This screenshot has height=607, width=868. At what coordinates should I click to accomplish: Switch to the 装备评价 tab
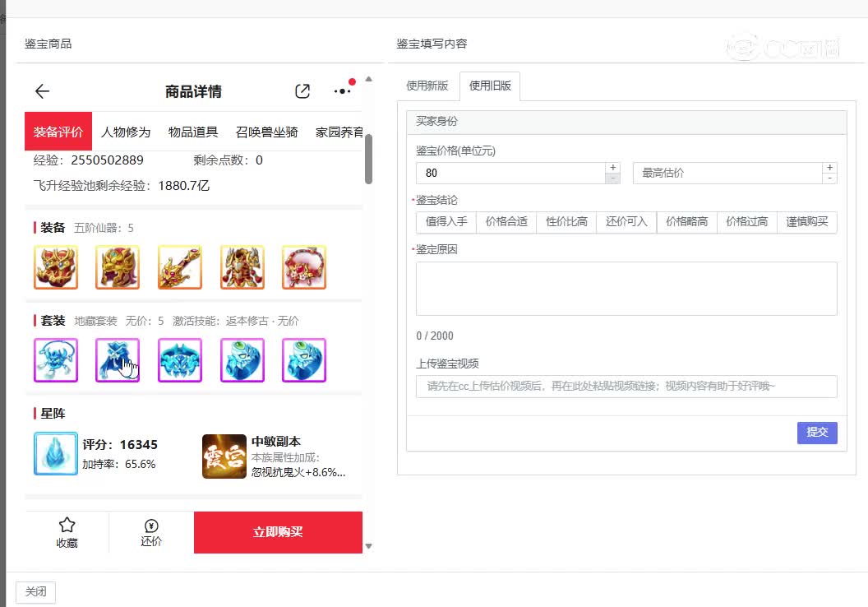coord(58,132)
